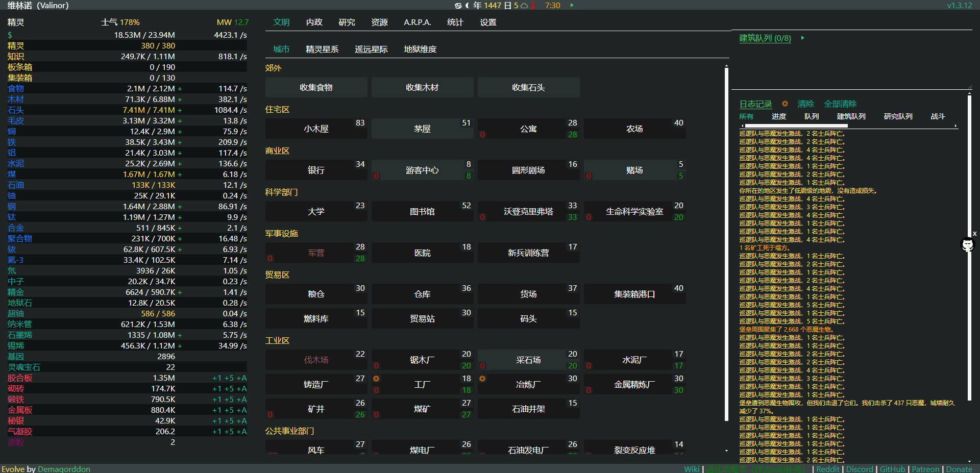Collapse the 日志记录 log panel header
Image resolution: width=980 pixels, height=473 pixels.
pyautogui.click(x=755, y=104)
